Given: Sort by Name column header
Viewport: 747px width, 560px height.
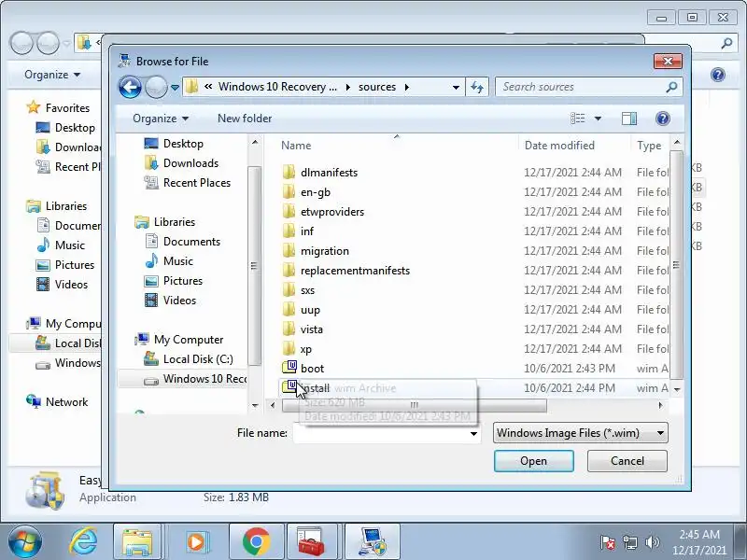Looking at the screenshot, I should click(296, 146).
